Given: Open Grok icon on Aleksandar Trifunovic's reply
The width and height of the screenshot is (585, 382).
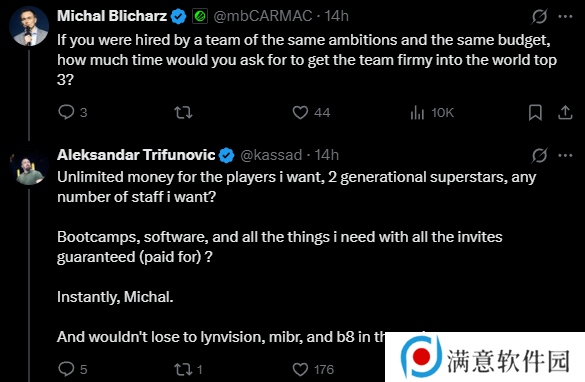Looking at the screenshot, I should click(539, 155).
